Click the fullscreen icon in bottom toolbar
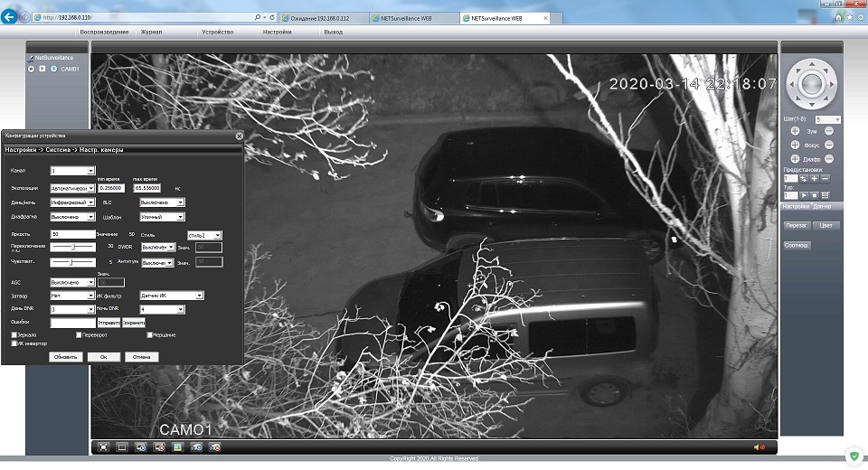This screenshot has width=868, height=470. click(103, 446)
